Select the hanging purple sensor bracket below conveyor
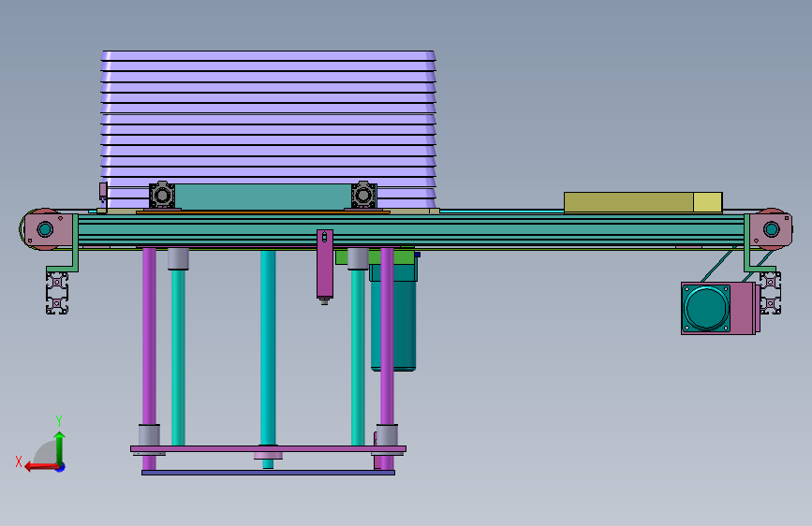 (325, 265)
